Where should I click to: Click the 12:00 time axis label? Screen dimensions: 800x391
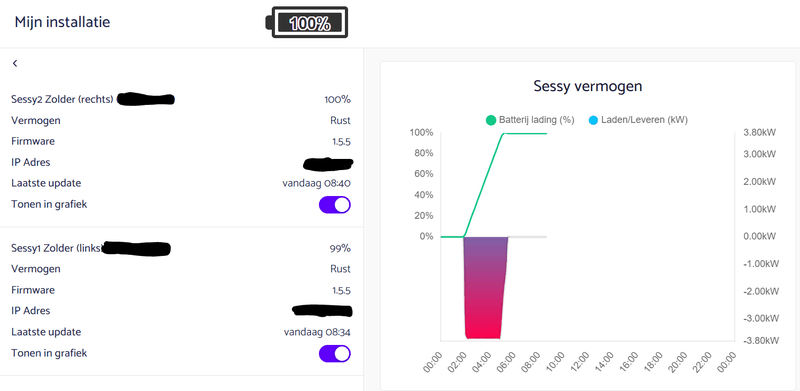580,361
